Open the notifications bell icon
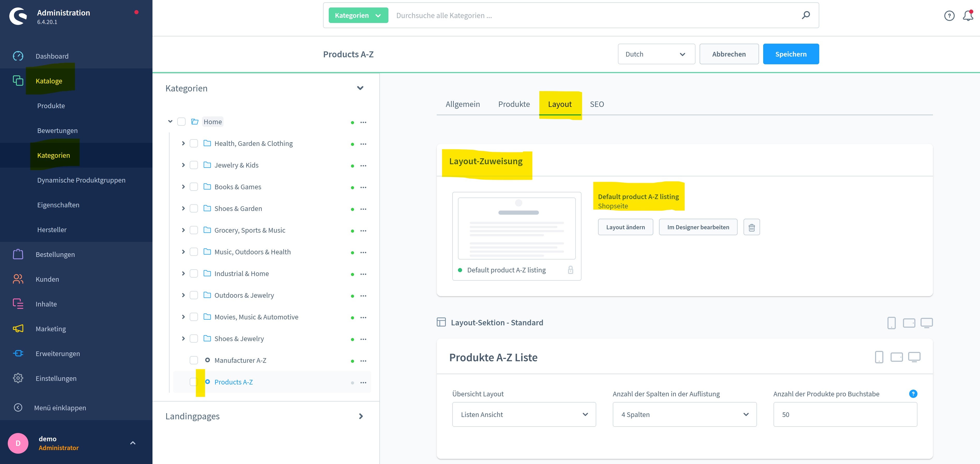This screenshot has height=464, width=980. click(x=968, y=15)
